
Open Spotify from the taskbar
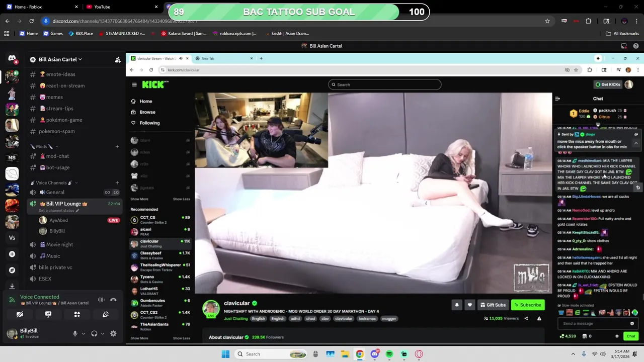pos(389,354)
